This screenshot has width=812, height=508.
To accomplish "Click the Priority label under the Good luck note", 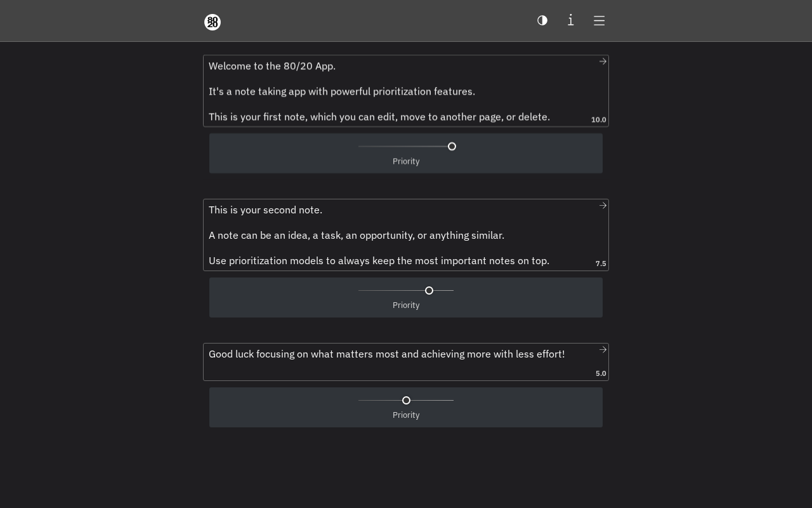I will click(406, 415).
